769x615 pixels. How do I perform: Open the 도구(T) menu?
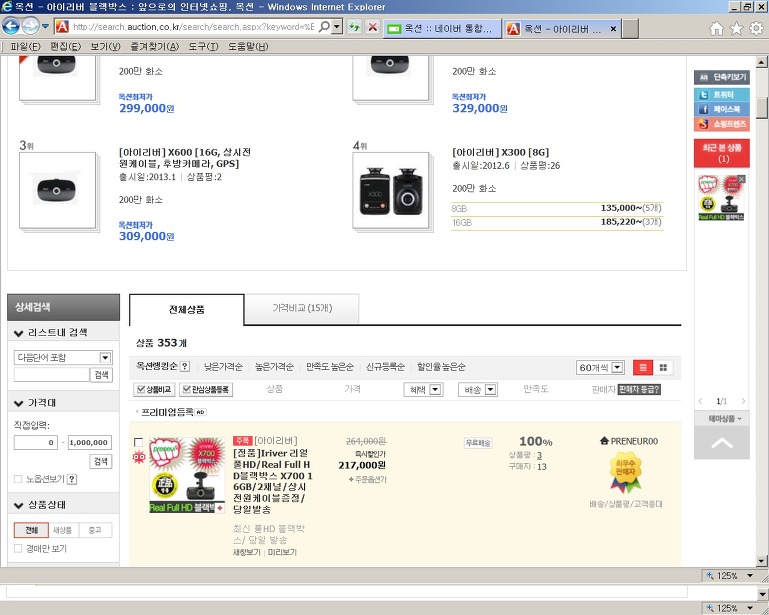pyautogui.click(x=204, y=47)
